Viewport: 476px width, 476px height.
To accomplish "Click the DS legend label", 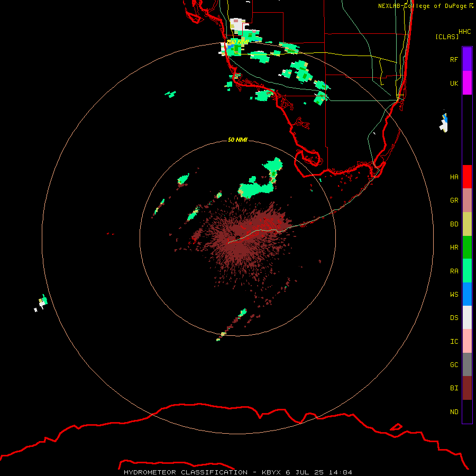I will tap(454, 318).
